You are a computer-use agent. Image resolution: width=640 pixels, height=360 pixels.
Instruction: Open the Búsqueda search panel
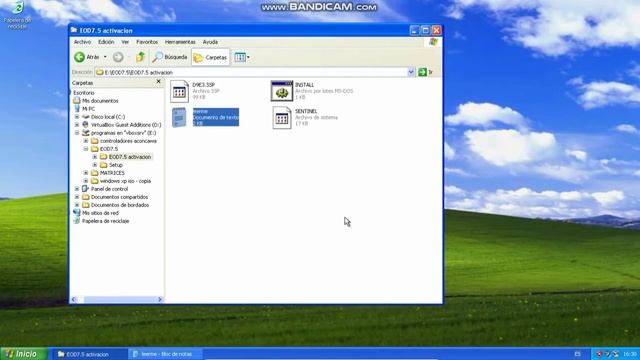pos(169,57)
